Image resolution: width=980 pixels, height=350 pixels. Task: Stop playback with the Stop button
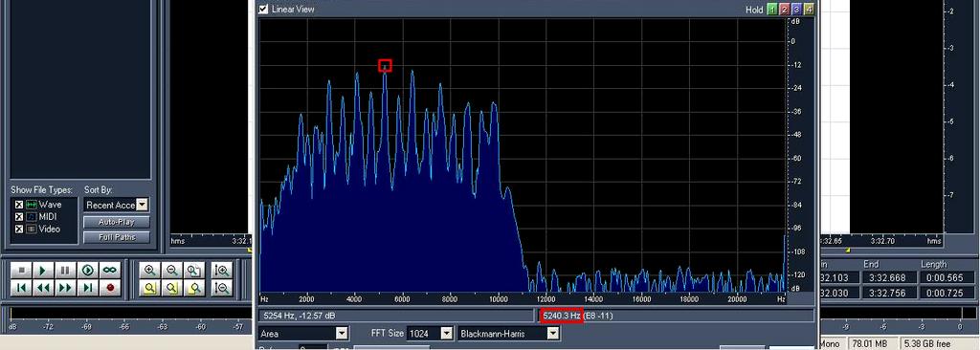[x=21, y=270]
